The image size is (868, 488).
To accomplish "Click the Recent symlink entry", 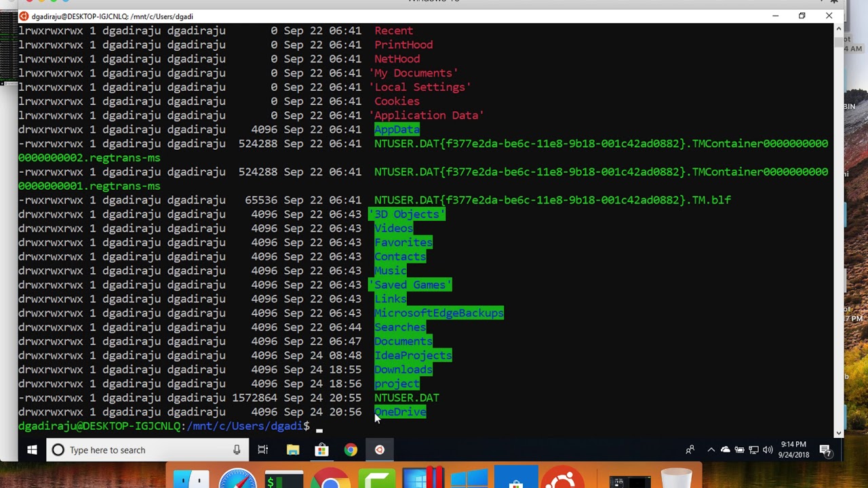I will tap(393, 30).
